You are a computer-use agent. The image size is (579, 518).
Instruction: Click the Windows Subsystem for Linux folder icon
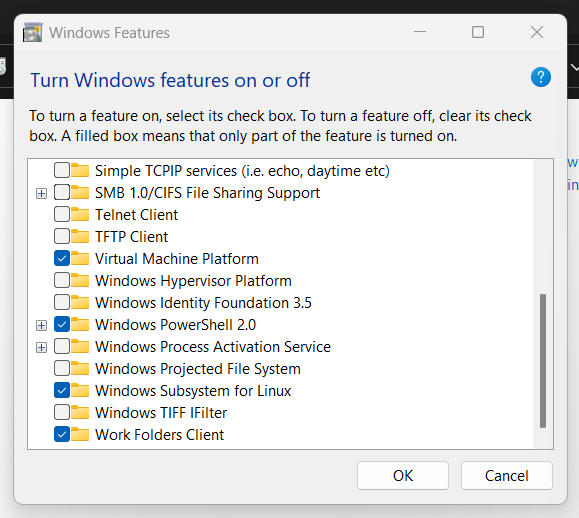point(80,390)
